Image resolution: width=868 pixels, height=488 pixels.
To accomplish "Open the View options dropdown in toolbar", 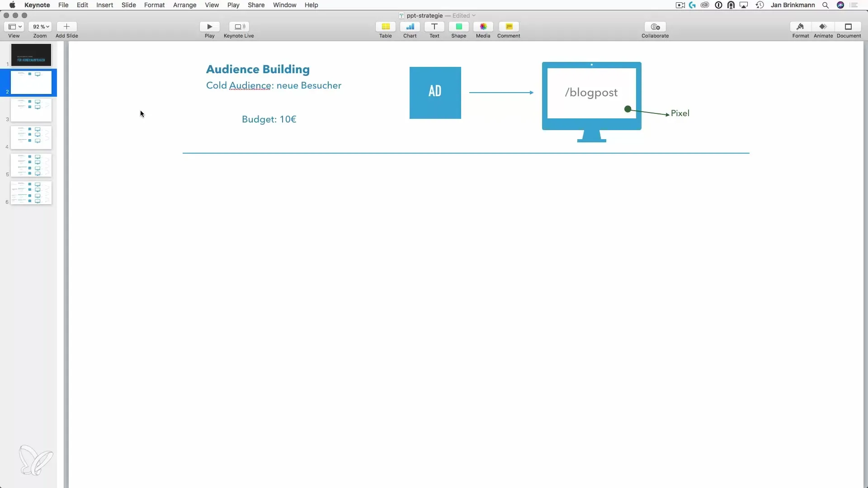I will coord(14,27).
